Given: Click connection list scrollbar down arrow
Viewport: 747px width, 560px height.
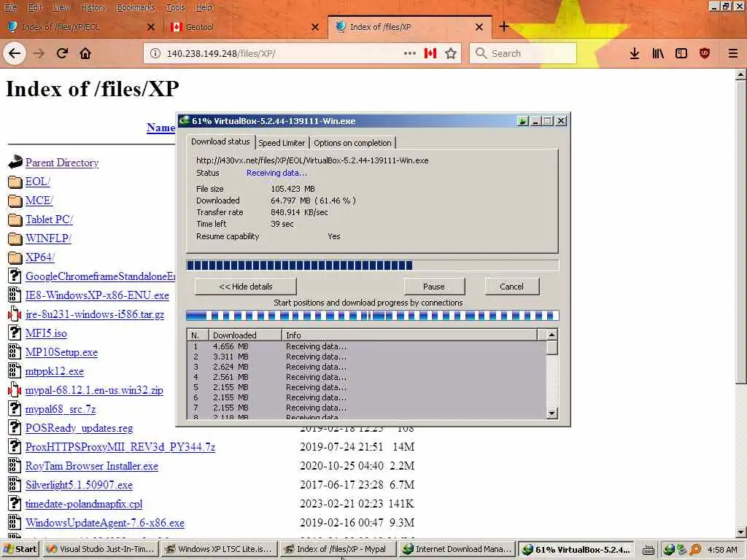Looking at the screenshot, I should coord(551,413).
